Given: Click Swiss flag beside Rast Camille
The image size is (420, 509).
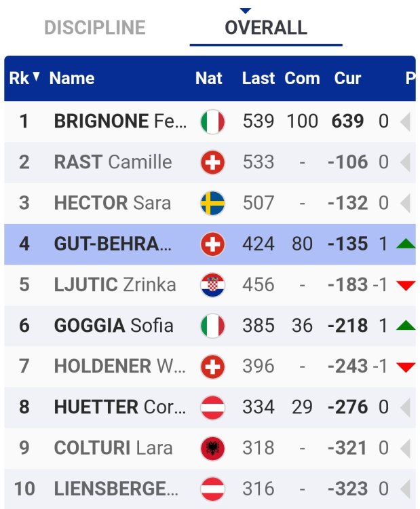Looking at the screenshot, I should pyautogui.click(x=212, y=163).
